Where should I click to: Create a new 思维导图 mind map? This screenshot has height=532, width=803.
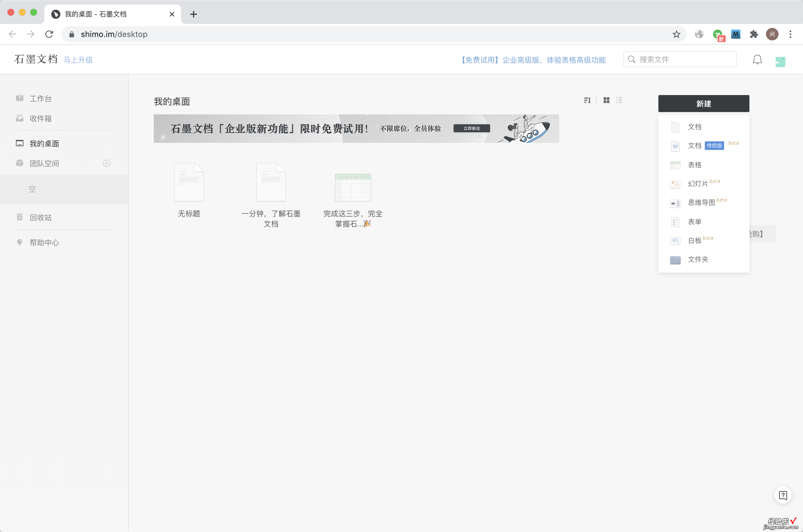[x=704, y=203]
